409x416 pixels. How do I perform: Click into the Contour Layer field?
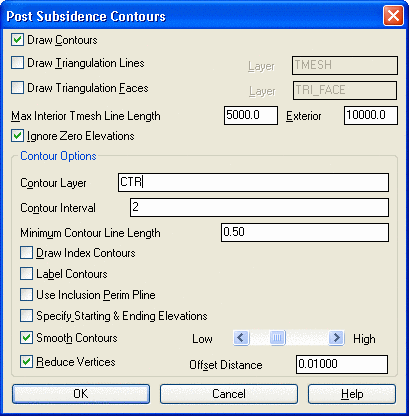(x=253, y=182)
